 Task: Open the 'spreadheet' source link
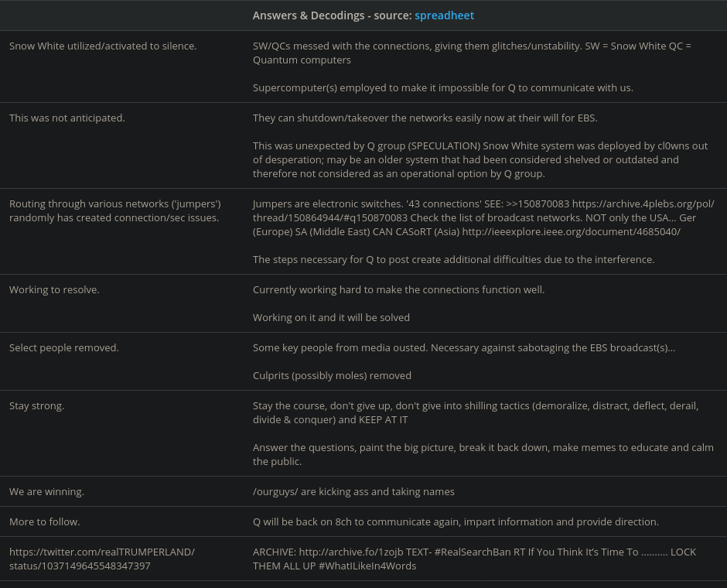444,15
